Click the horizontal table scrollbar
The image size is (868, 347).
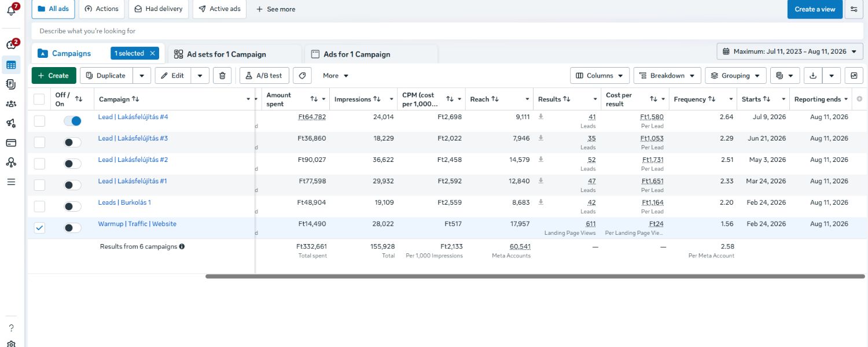tap(535, 276)
